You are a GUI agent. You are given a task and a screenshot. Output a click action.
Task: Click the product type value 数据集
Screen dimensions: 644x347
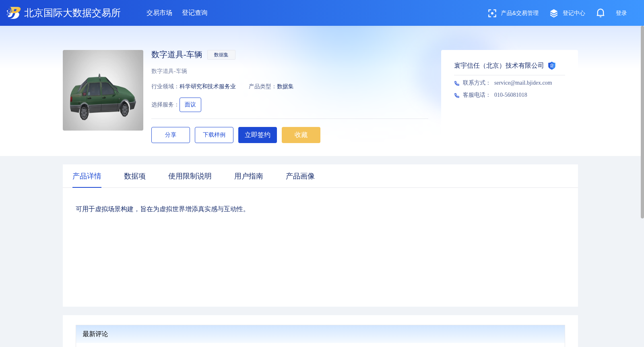point(285,87)
